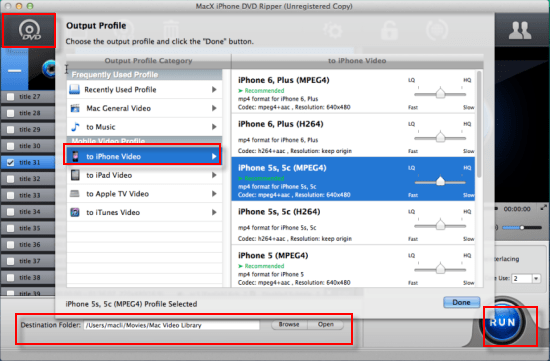Select the iPhone 6, Plus (H264) profile
The width and height of the screenshot is (550, 361).
pos(353,135)
